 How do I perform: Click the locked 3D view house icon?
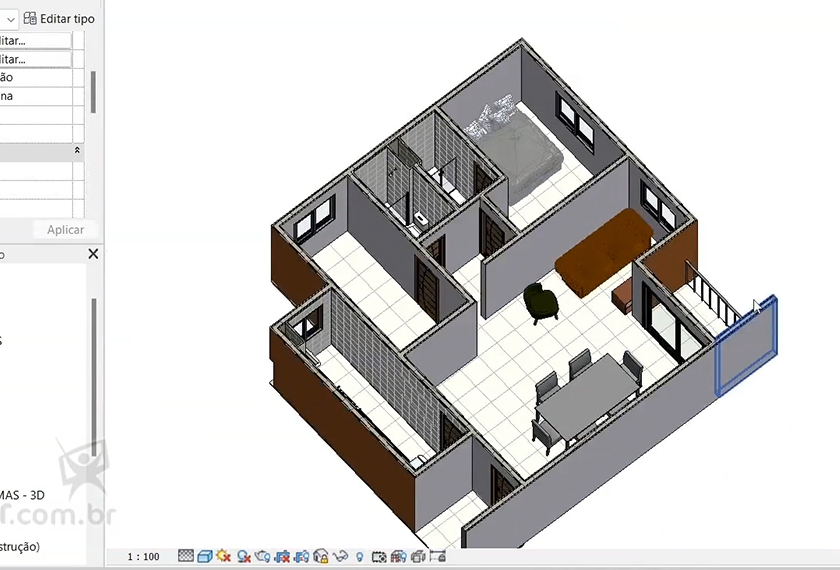pos(321,556)
